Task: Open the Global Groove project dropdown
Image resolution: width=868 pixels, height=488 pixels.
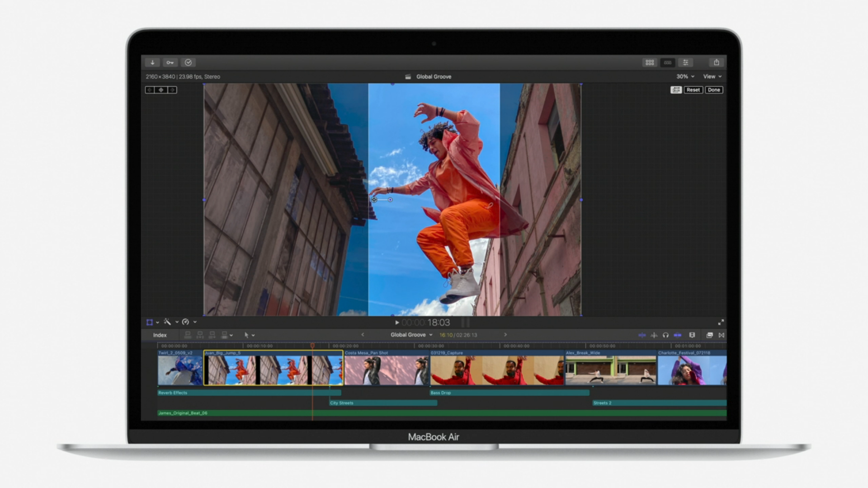Action: 411,335
